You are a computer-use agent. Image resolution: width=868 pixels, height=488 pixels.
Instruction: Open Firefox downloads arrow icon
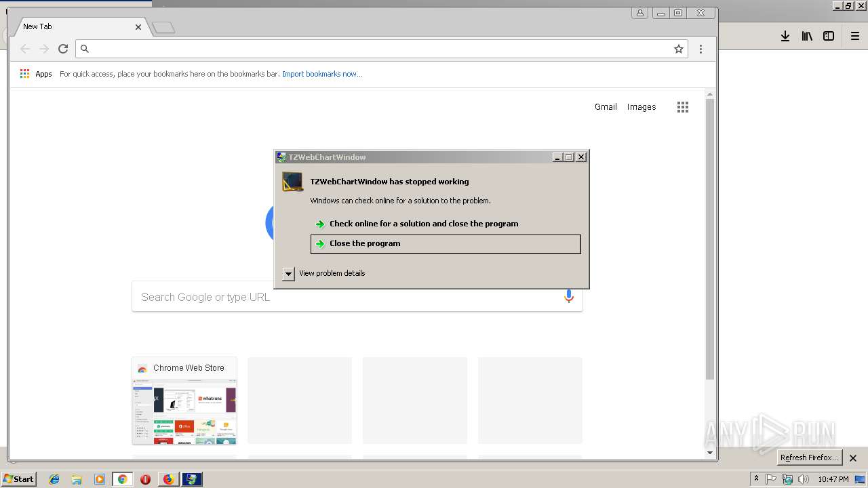pos(785,37)
